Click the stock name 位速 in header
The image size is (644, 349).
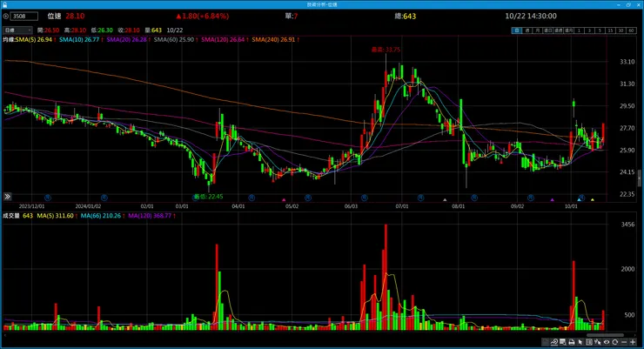[54, 16]
